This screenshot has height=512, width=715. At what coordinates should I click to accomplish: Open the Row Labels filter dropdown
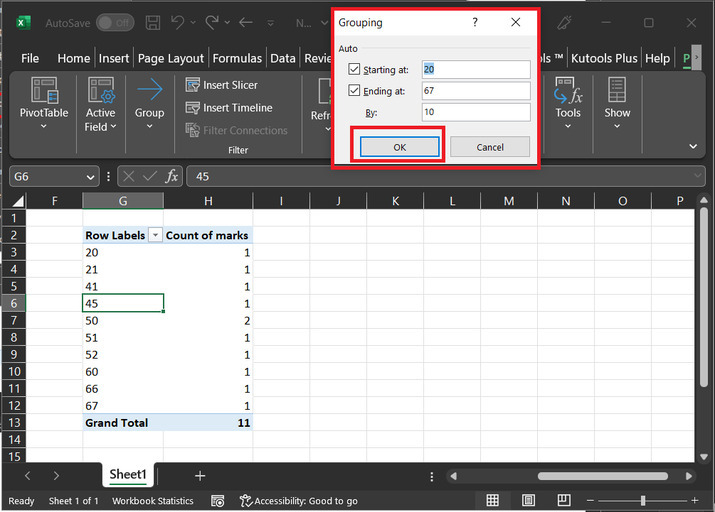pyautogui.click(x=155, y=236)
